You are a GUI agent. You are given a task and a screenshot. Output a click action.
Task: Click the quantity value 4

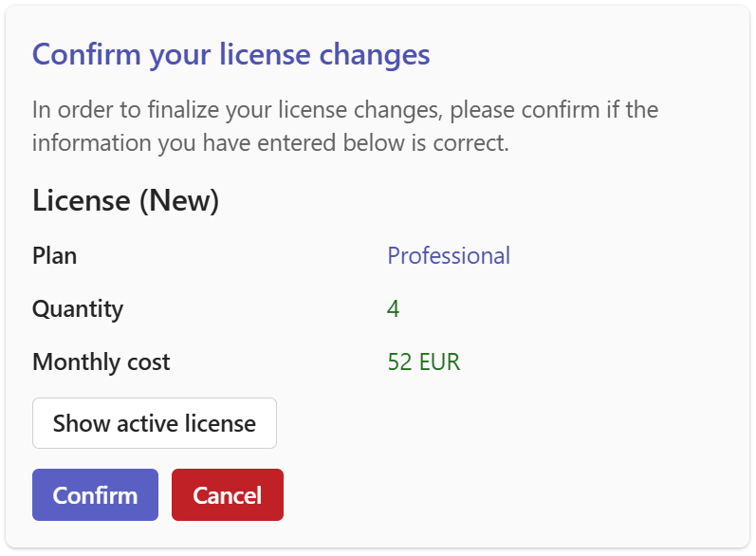click(393, 309)
